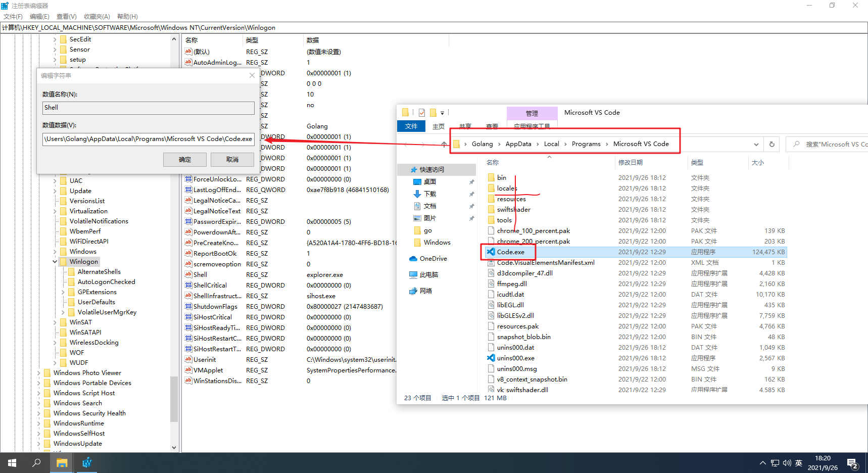This screenshot has height=473, width=868.
Task: Toggle properties checkmark in Explorer quick toolbar
Action: [x=422, y=113]
